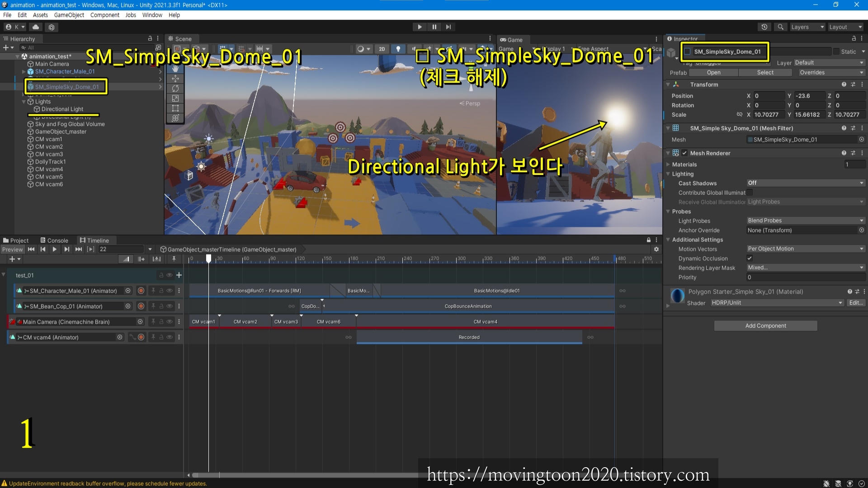Toggle Replace edit mode in Timeline

156,259
